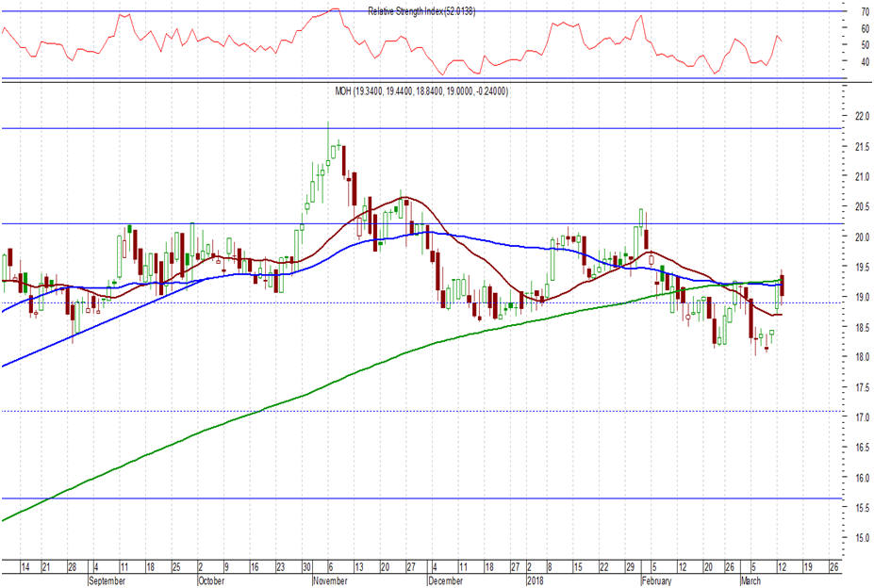Click date-axis label 19
The width and height of the screenshot is (874, 588).
(x=808, y=567)
